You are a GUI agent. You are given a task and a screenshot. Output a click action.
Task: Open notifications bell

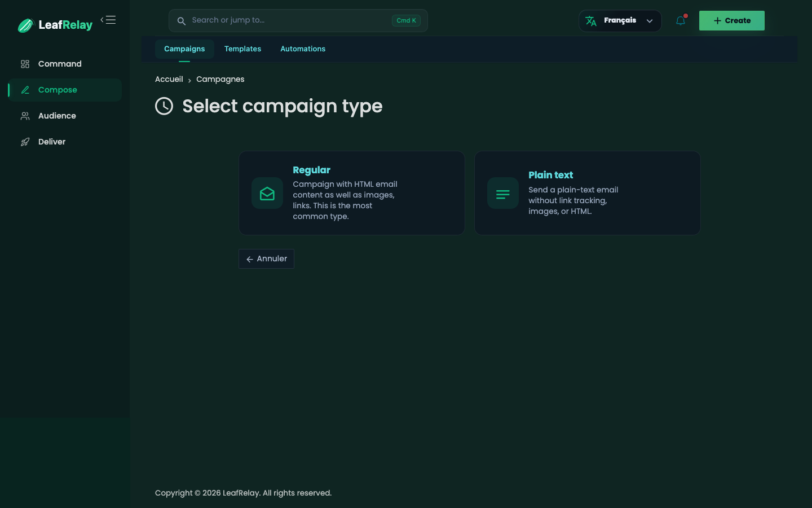tap(681, 21)
